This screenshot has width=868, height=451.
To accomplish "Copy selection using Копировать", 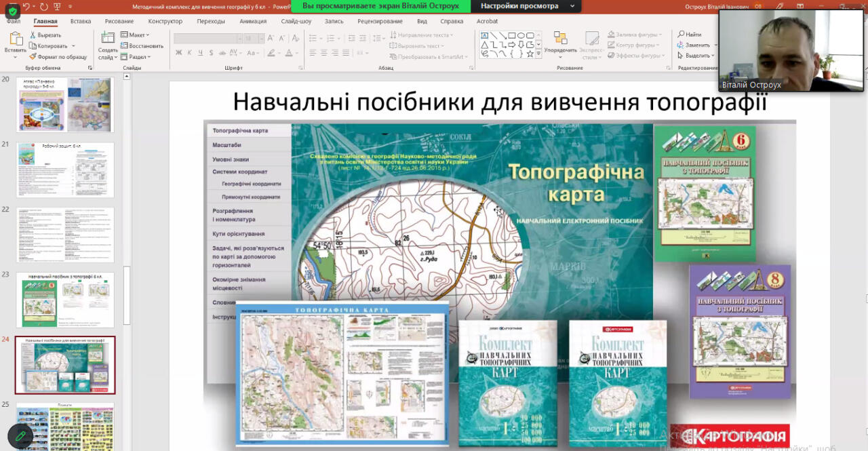I will click(x=47, y=45).
